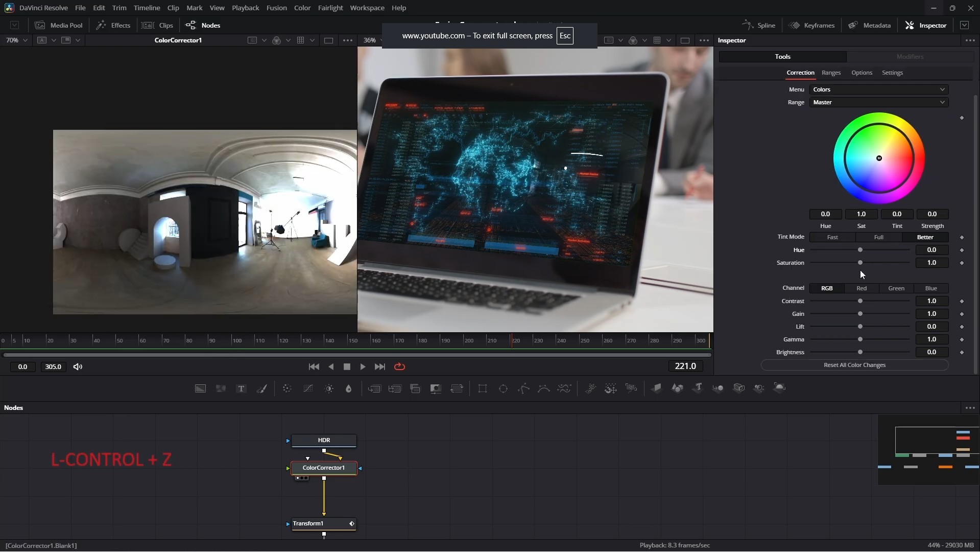
Task: Click the Play forward button
Action: point(363,367)
